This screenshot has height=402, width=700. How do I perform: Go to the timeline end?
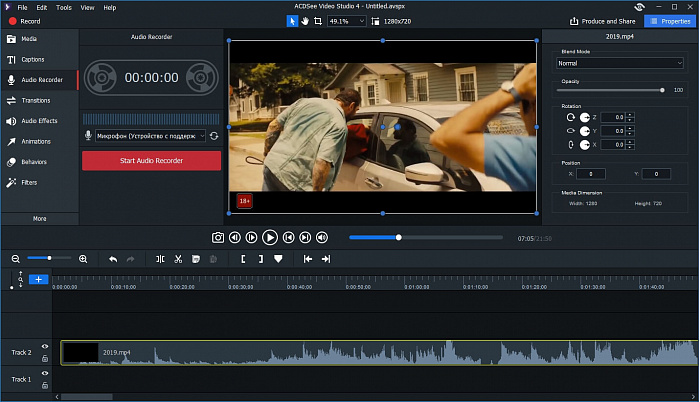coord(326,259)
